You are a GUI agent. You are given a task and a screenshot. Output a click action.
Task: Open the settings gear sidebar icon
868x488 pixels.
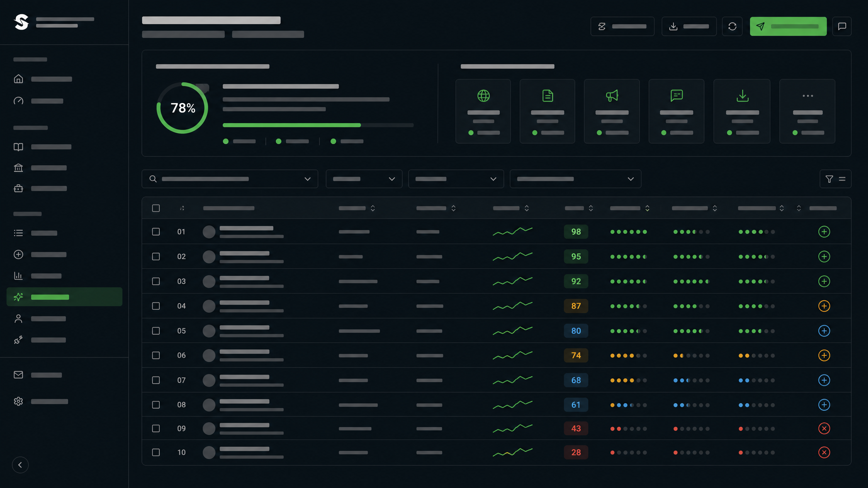pos(18,401)
